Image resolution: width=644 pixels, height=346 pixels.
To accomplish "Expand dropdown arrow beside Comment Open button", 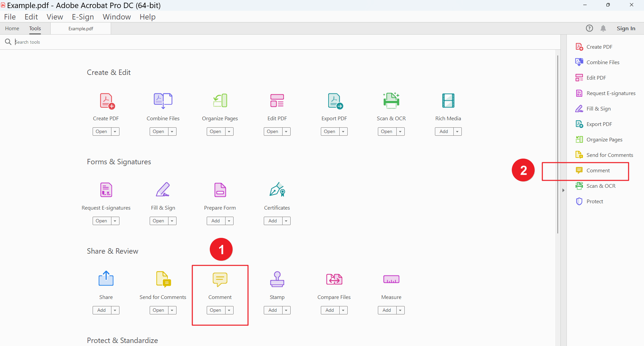I will pos(229,310).
